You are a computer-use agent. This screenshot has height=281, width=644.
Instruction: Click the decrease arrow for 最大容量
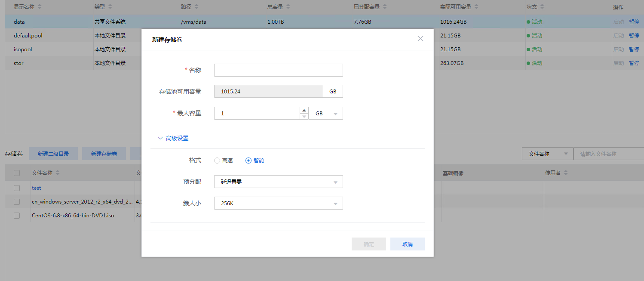click(x=304, y=116)
